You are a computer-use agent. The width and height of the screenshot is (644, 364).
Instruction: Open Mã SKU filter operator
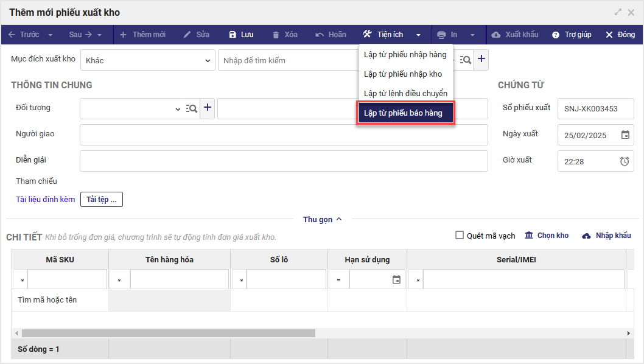click(22, 280)
